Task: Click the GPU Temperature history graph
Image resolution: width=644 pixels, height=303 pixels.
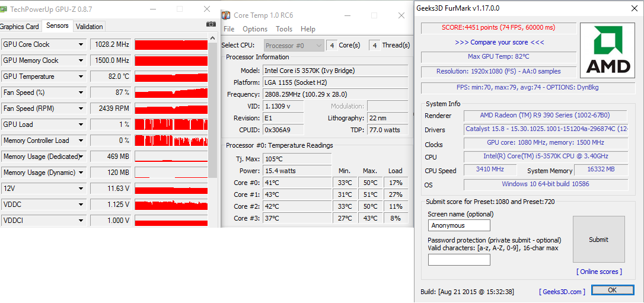Action: point(171,76)
